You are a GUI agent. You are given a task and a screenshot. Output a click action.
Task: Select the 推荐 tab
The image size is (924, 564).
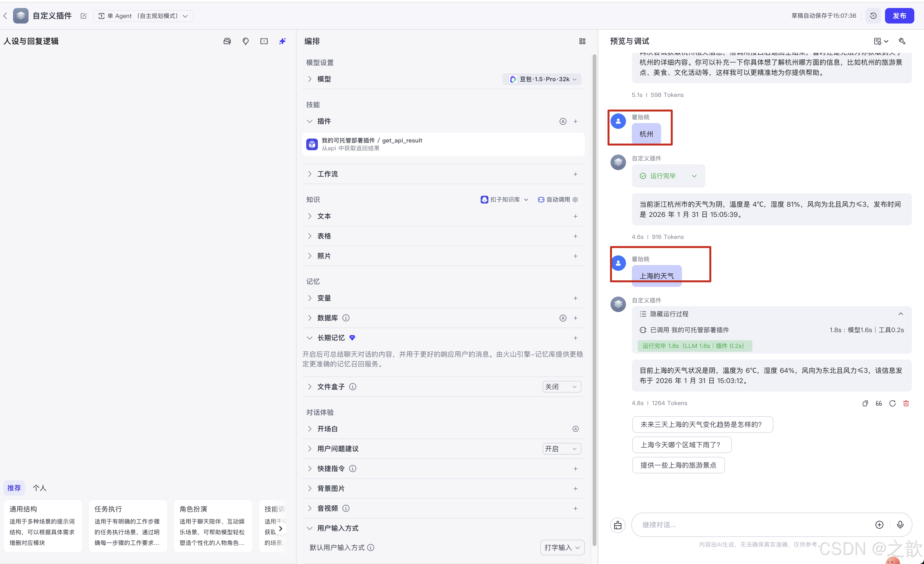(x=14, y=488)
